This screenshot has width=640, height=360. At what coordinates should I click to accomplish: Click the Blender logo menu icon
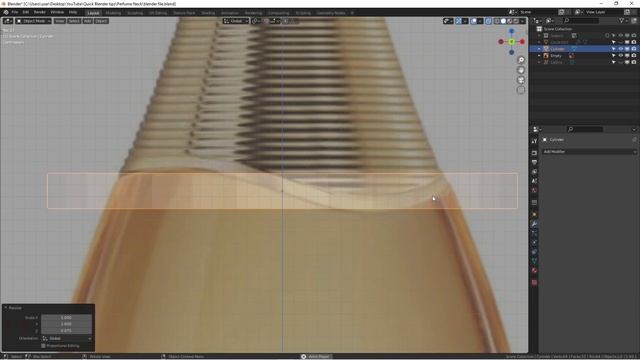(x=6, y=12)
